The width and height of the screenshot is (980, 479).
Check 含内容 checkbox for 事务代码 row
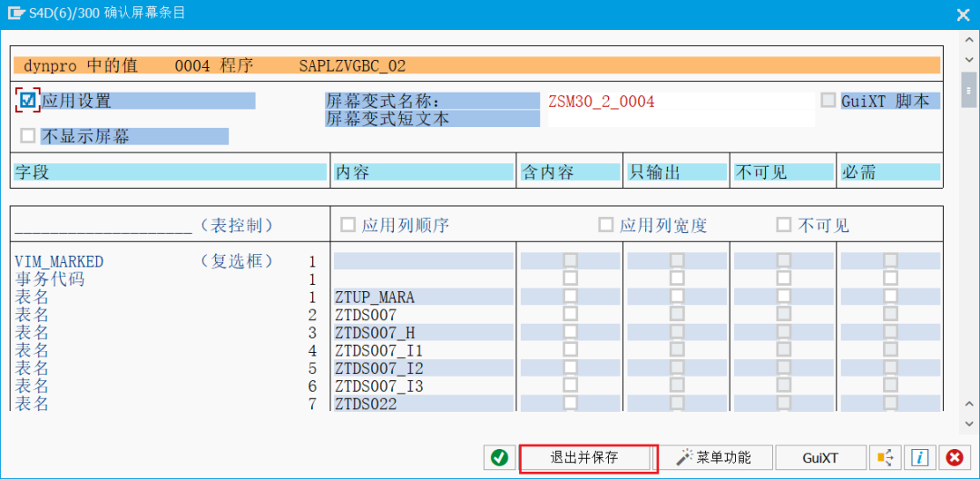point(570,278)
